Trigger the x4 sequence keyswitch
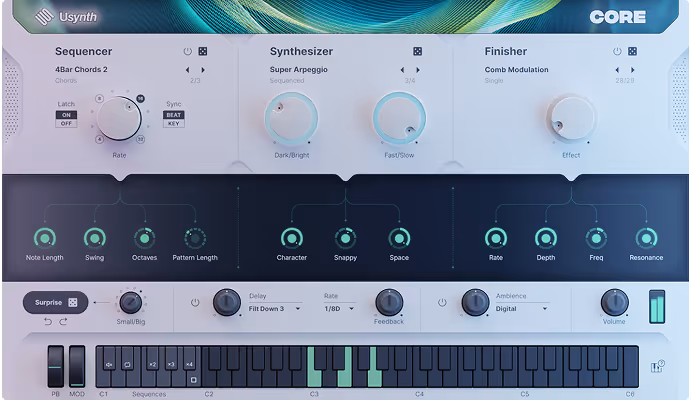Viewport: 691px width, 400px height. point(189,364)
